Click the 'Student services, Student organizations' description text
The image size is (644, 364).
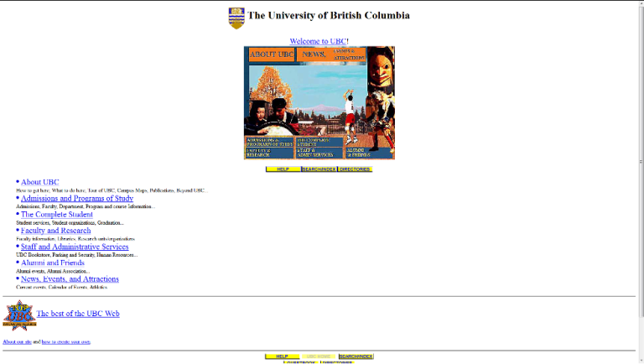[70, 222]
